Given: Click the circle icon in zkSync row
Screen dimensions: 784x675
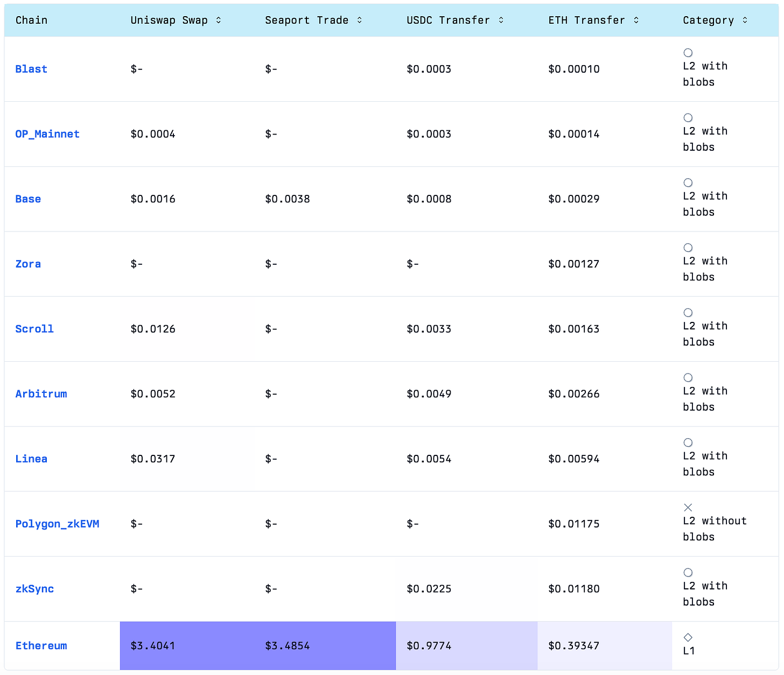Looking at the screenshot, I should (688, 573).
